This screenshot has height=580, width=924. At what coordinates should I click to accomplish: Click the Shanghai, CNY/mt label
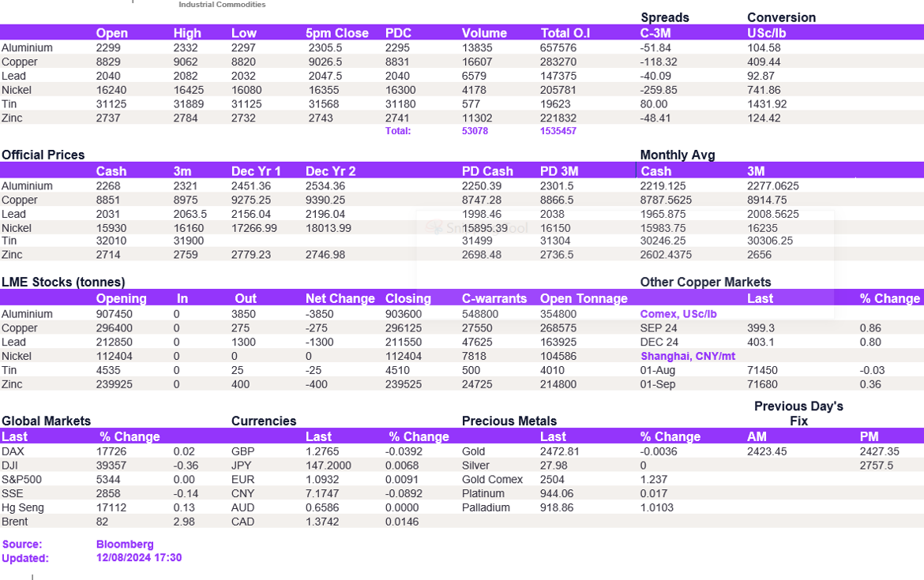(x=688, y=357)
